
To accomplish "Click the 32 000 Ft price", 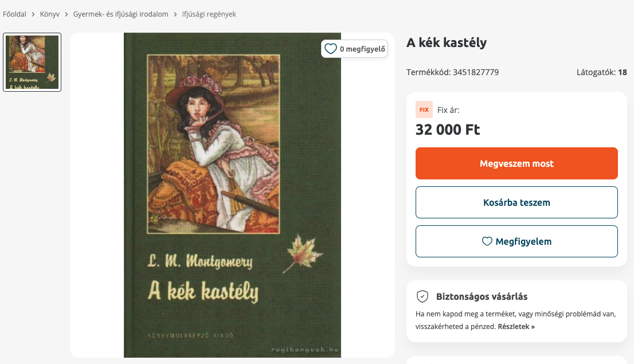I will tap(448, 130).
